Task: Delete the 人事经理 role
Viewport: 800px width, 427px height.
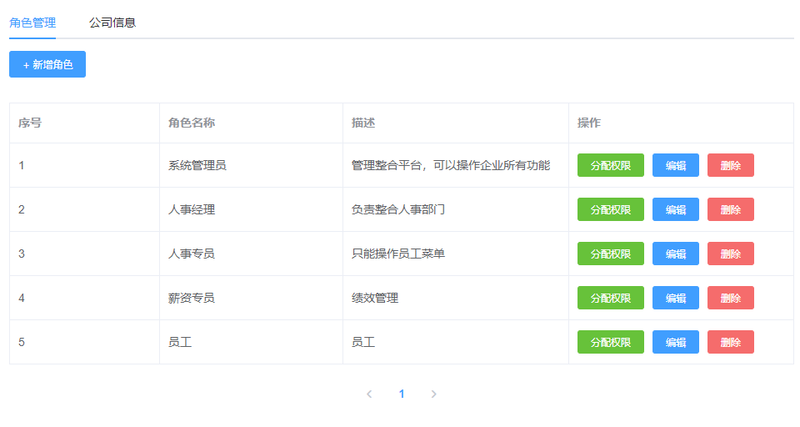Action: click(731, 210)
